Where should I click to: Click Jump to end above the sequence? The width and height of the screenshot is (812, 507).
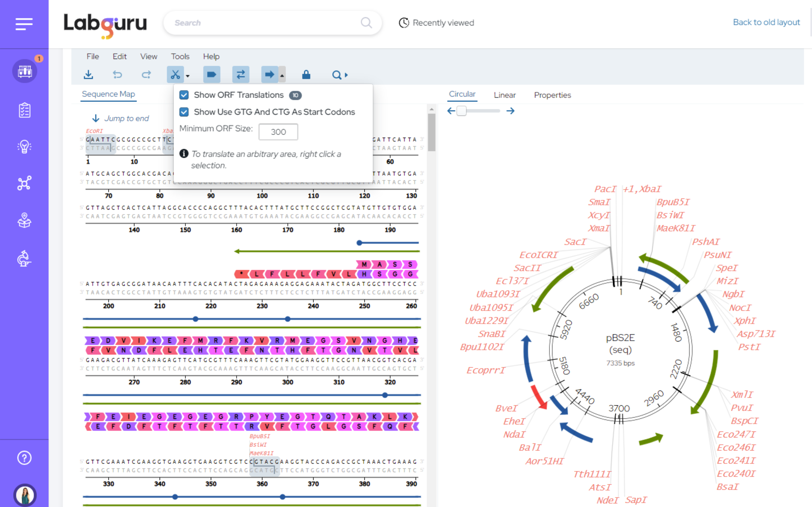[127, 118]
